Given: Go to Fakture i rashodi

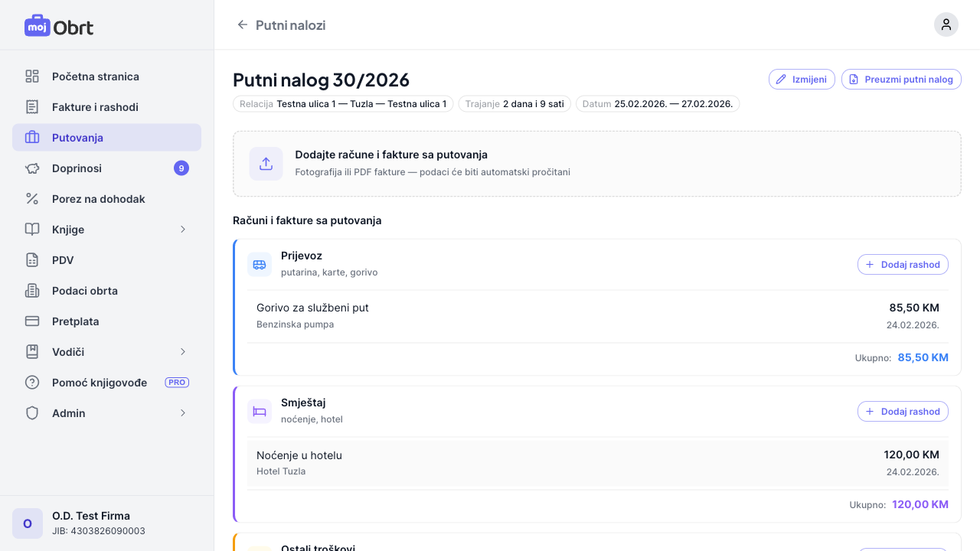Looking at the screenshot, I should point(95,107).
